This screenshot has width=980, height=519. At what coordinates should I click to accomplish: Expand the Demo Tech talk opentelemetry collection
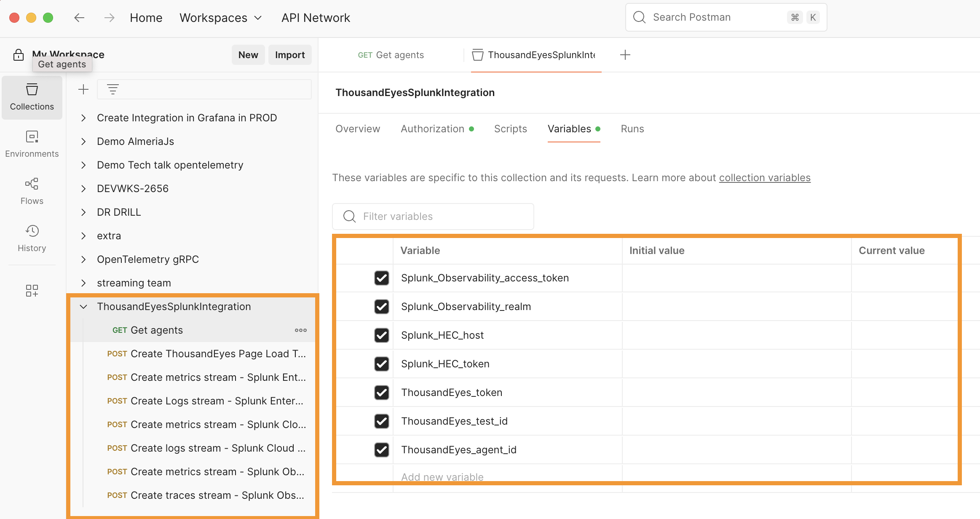click(x=83, y=165)
